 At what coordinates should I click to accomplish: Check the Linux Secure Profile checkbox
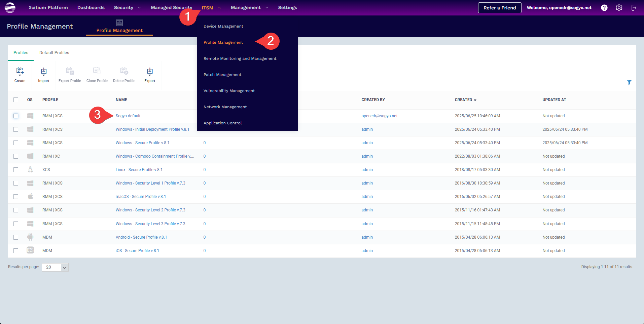(x=16, y=170)
